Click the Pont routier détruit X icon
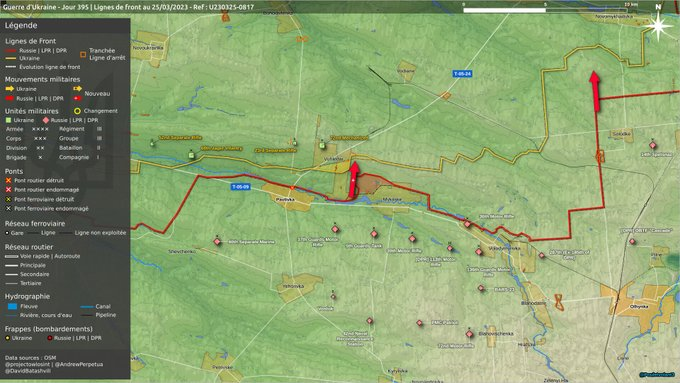This screenshot has height=383, width=680. (8, 180)
